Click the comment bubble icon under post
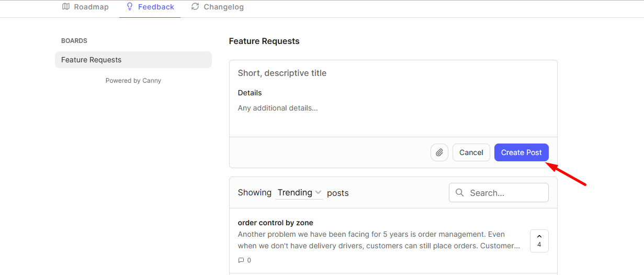The width and height of the screenshot is (644, 275). [241, 260]
